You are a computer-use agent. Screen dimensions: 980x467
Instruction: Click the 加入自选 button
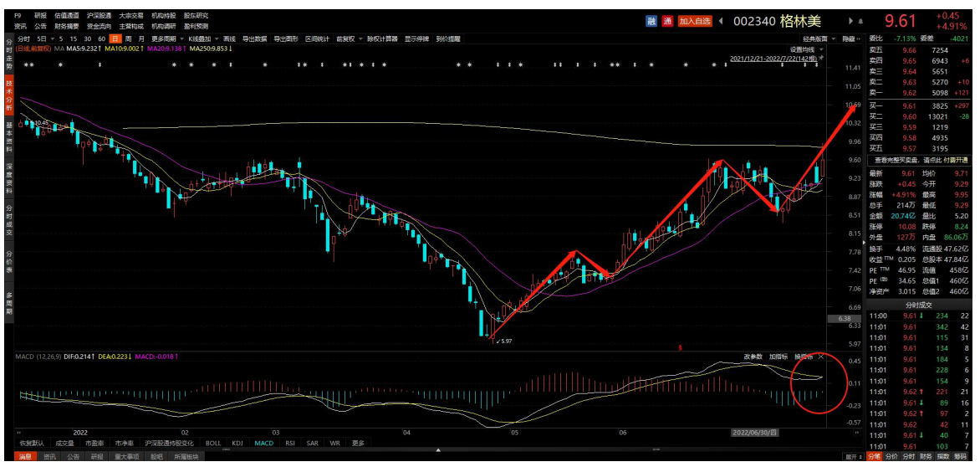(x=694, y=21)
